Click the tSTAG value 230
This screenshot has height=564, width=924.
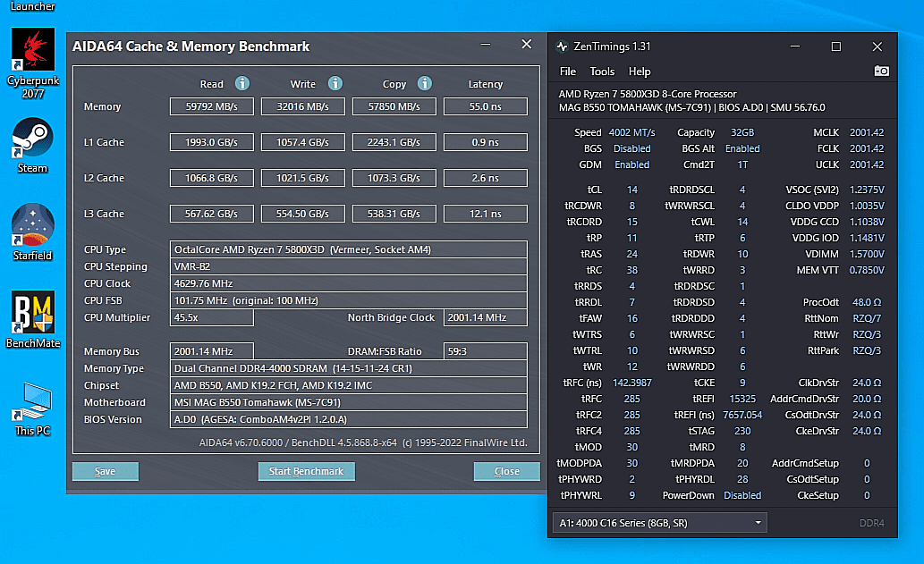742,431
